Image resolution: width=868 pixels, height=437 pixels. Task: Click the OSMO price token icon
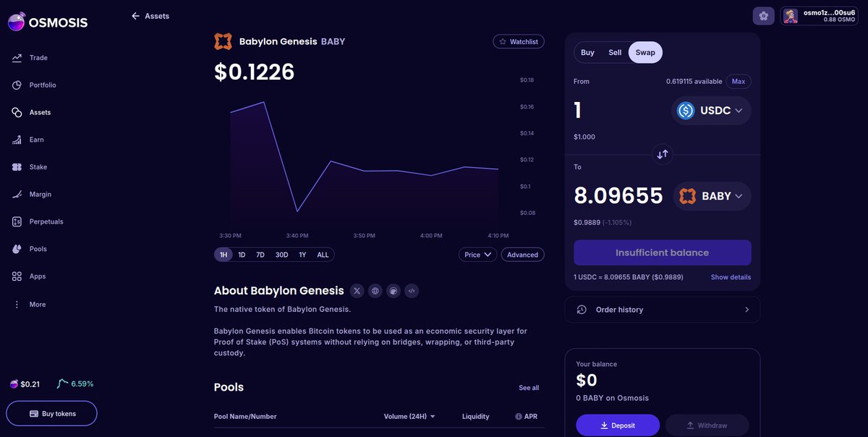pyautogui.click(x=14, y=384)
